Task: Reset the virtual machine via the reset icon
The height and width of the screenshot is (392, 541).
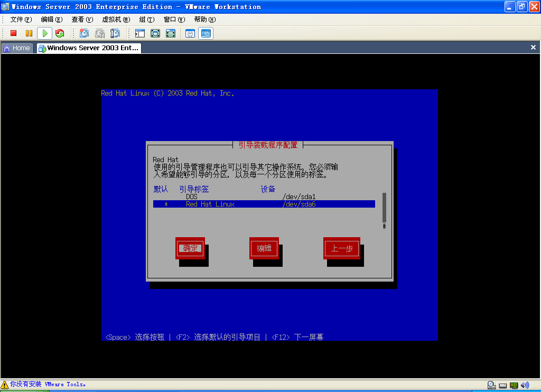Action: tap(60, 33)
